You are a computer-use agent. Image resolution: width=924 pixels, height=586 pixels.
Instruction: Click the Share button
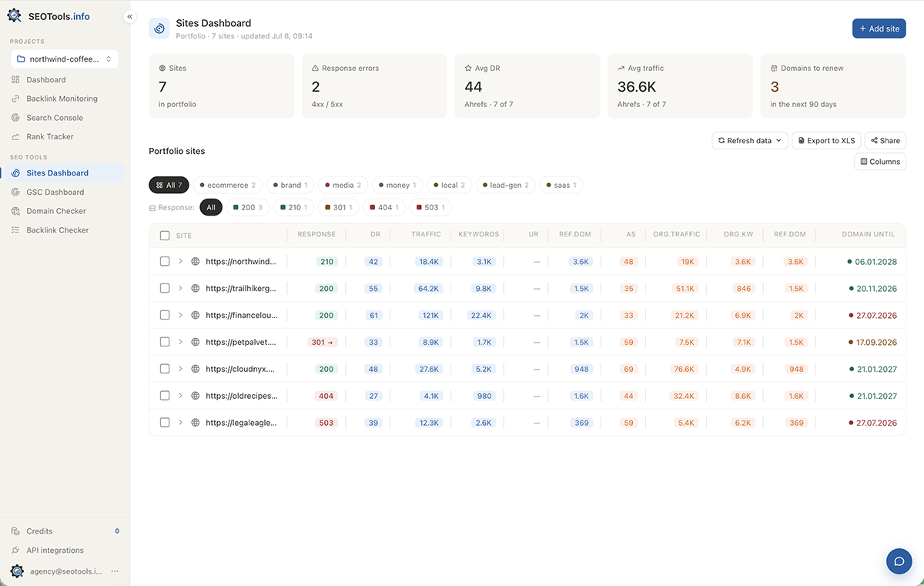point(885,141)
